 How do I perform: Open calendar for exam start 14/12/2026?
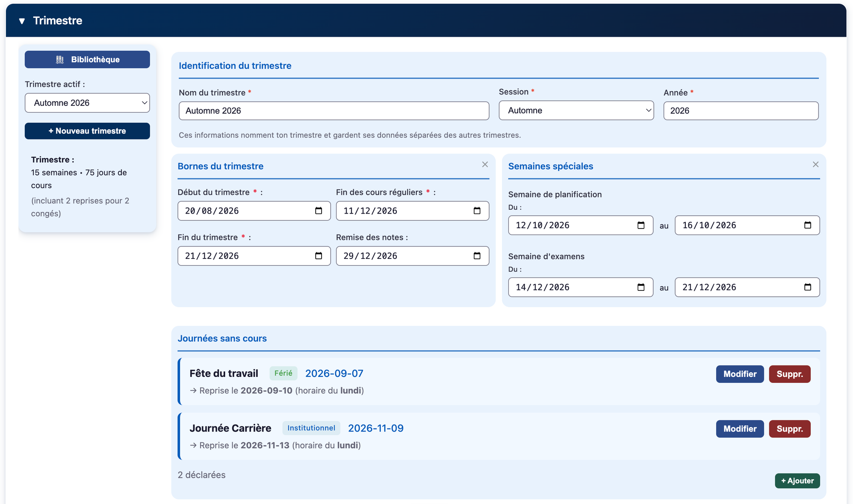point(641,287)
